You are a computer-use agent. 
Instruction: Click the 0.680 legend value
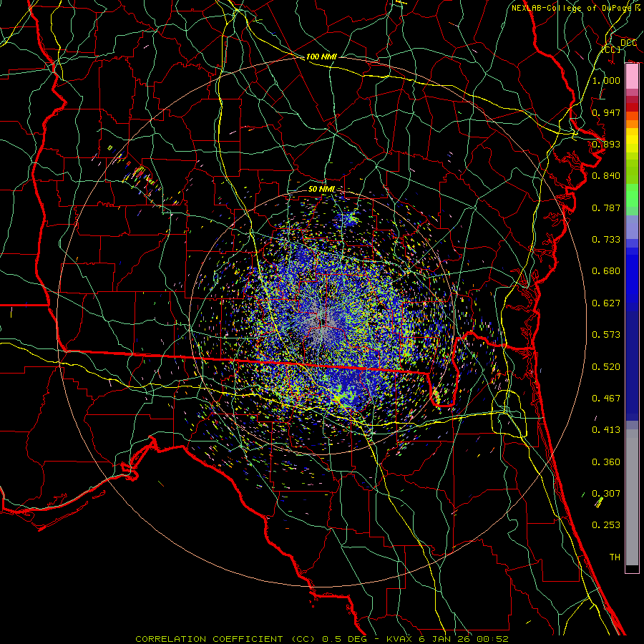(x=606, y=270)
